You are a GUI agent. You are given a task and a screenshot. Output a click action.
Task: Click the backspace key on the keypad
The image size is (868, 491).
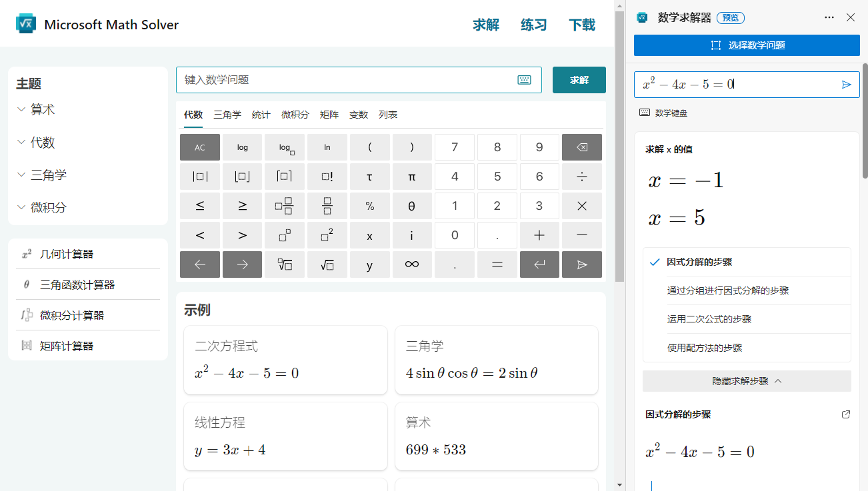(x=582, y=147)
